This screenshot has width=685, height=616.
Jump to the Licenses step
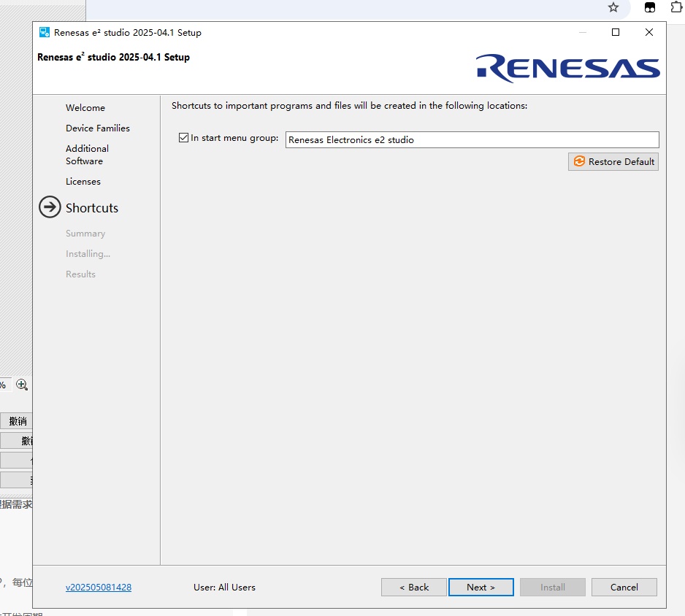click(x=83, y=182)
